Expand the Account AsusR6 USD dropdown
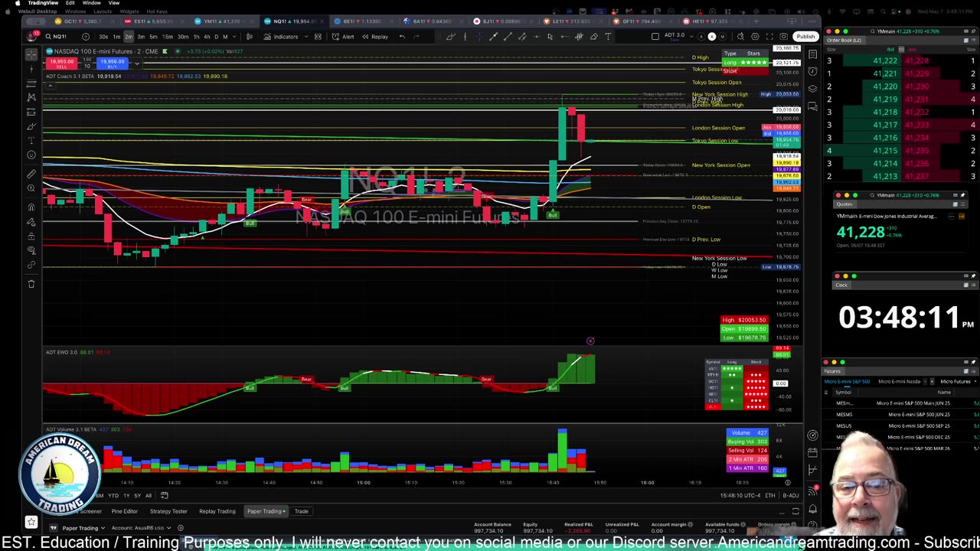 click(142, 528)
